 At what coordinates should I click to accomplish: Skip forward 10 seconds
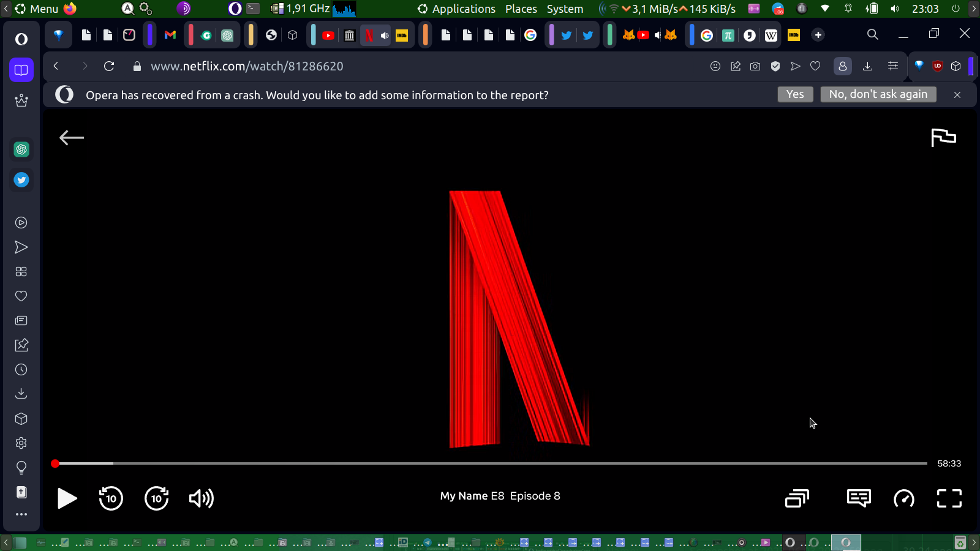[x=156, y=498]
